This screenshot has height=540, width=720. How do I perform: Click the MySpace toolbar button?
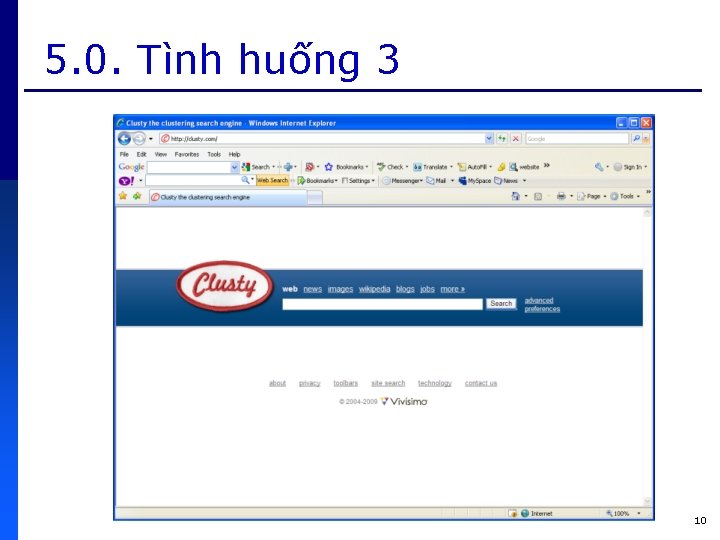pyautogui.click(x=475, y=181)
